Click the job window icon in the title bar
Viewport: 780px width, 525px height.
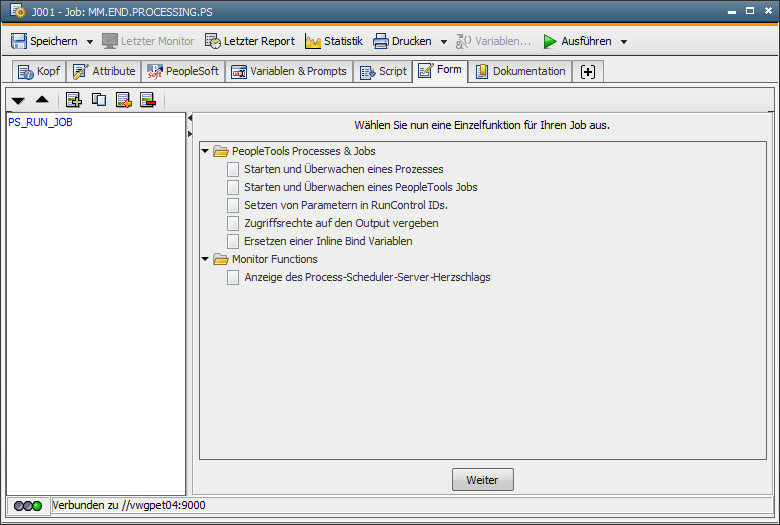point(17,11)
